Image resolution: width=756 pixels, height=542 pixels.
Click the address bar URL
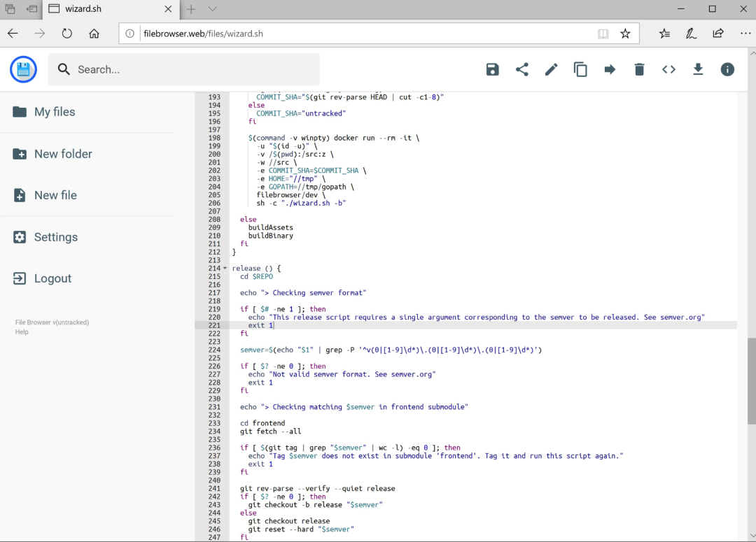[204, 34]
